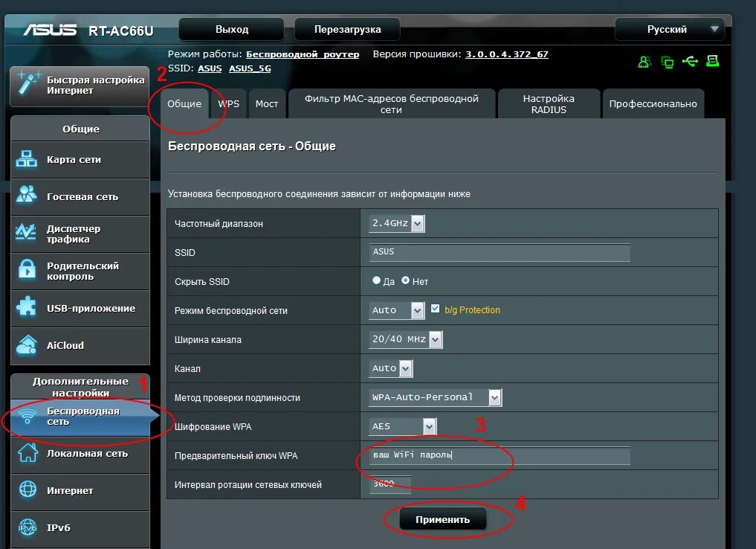Click the SSID input field
The height and width of the screenshot is (549, 756).
[500, 252]
